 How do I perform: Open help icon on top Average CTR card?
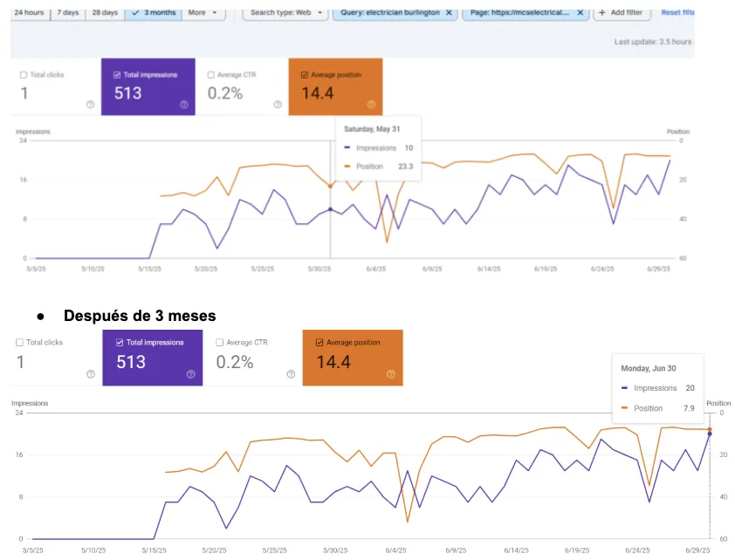click(278, 105)
